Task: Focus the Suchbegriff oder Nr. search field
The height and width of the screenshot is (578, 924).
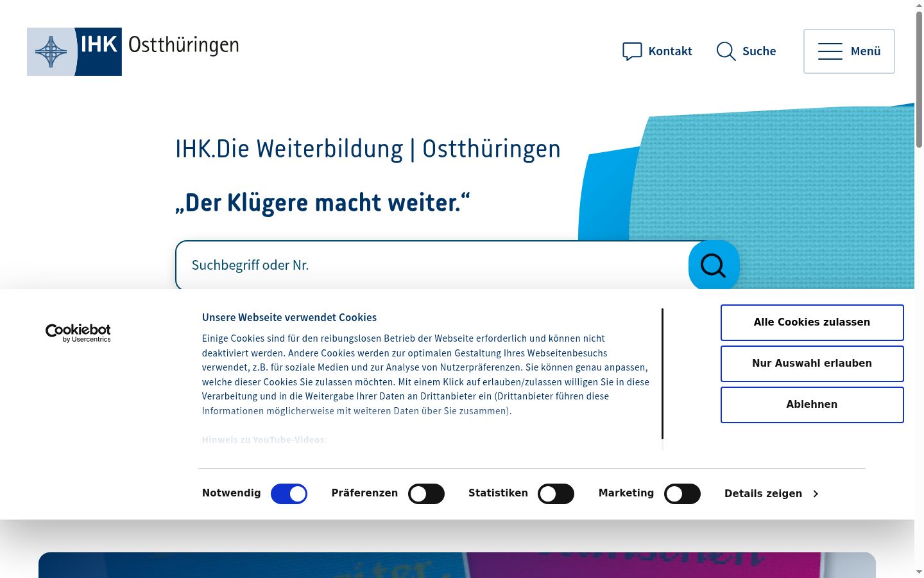Action: (x=432, y=265)
